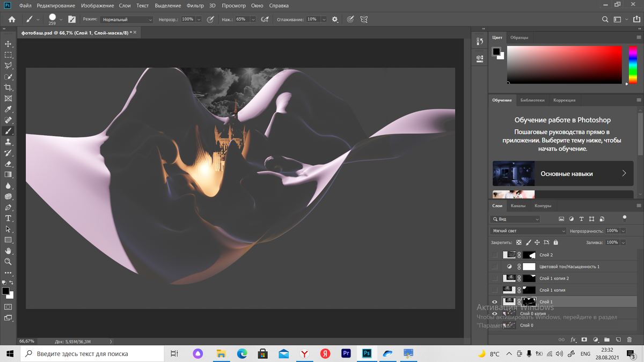This screenshot has height=362, width=644.
Task: Toggle lock all for layer
Action: pyautogui.click(x=556, y=242)
